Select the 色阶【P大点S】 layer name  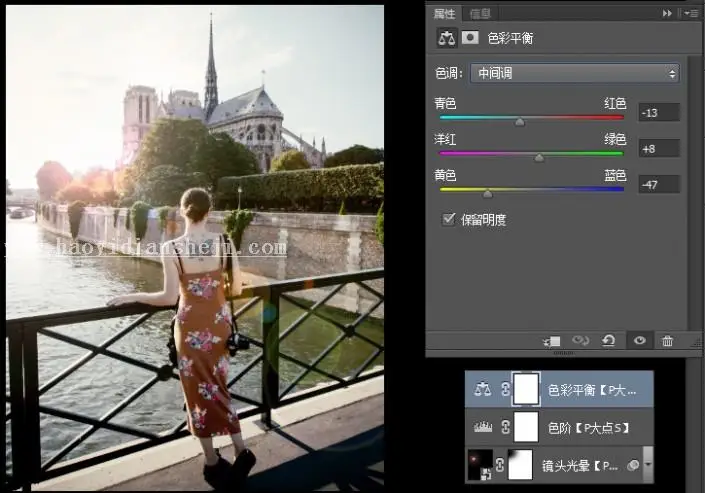(589, 428)
